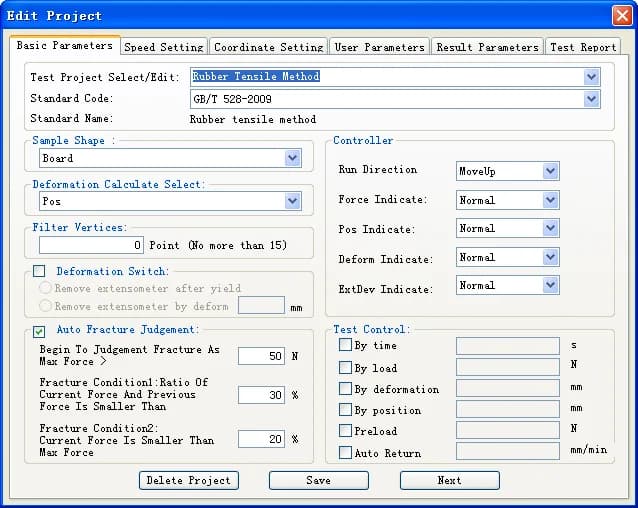
Task: Enable the By position checkbox
Action: coord(345,410)
